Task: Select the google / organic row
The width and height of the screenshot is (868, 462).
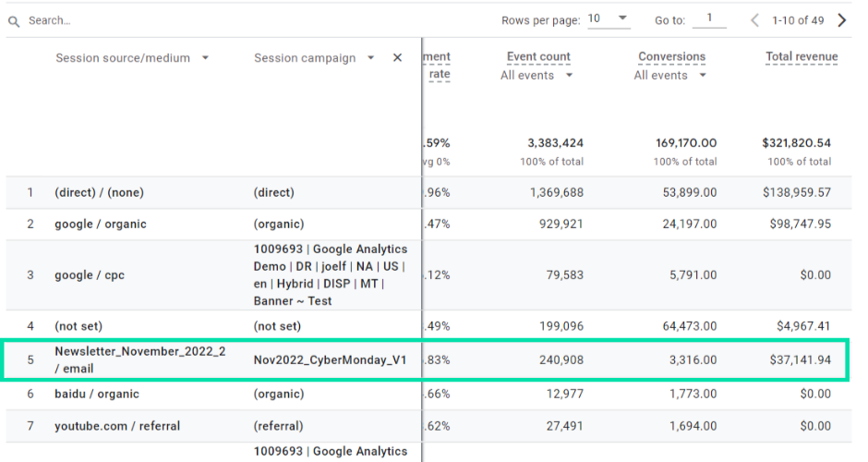Action: point(100,225)
